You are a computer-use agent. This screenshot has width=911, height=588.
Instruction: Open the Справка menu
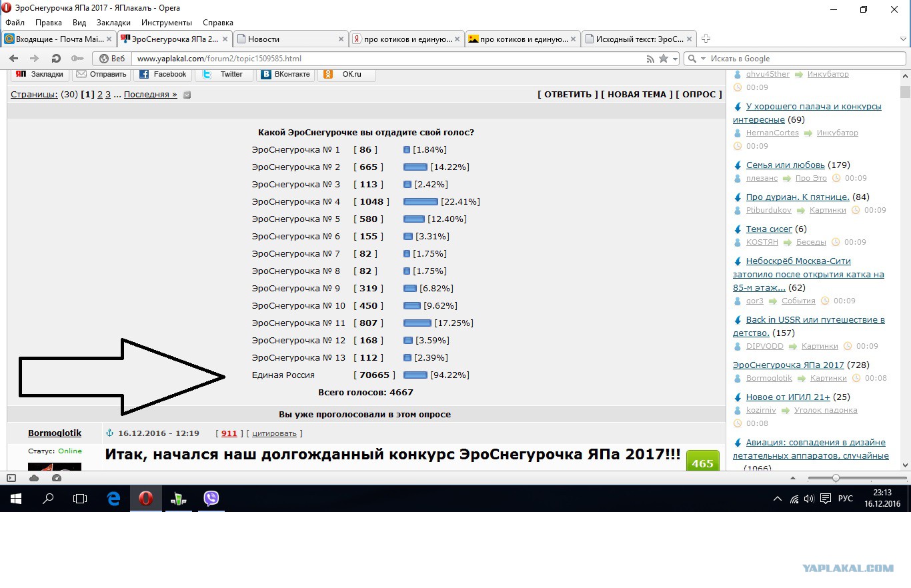[218, 22]
